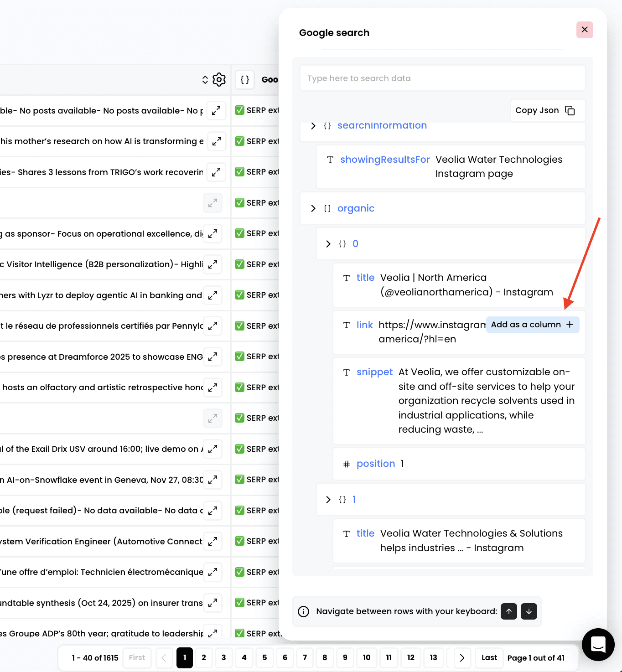Screen dimensions: 622x672
Task: Expand the operational excellence sponsor cell
Action: coord(213,234)
